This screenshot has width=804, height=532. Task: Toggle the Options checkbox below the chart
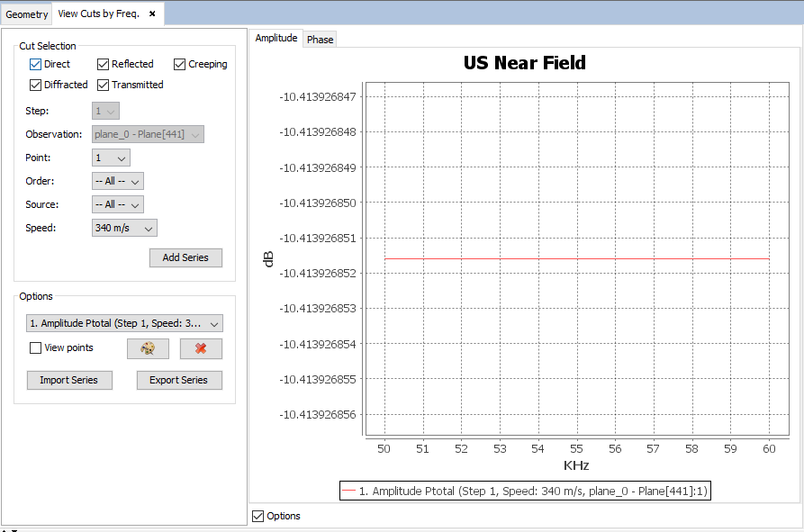[259, 517]
